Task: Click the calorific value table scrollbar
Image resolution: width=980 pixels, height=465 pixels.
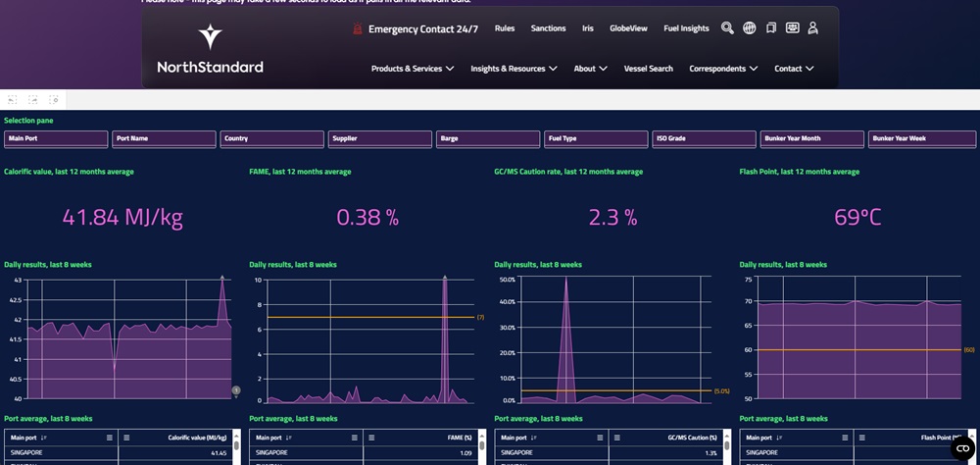Action: click(x=235, y=446)
